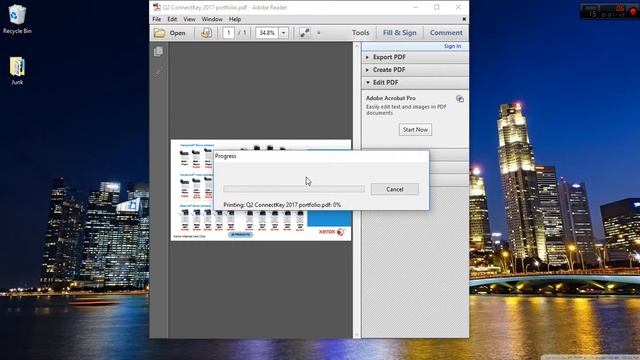Image resolution: width=640 pixels, height=360 pixels.
Task: Open the View menu
Action: pos(189,19)
